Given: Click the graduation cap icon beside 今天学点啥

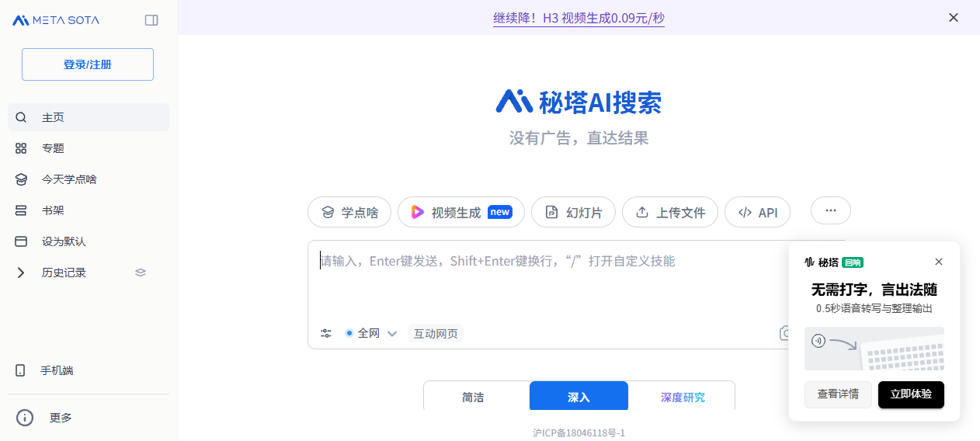Looking at the screenshot, I should click(21, 179).
